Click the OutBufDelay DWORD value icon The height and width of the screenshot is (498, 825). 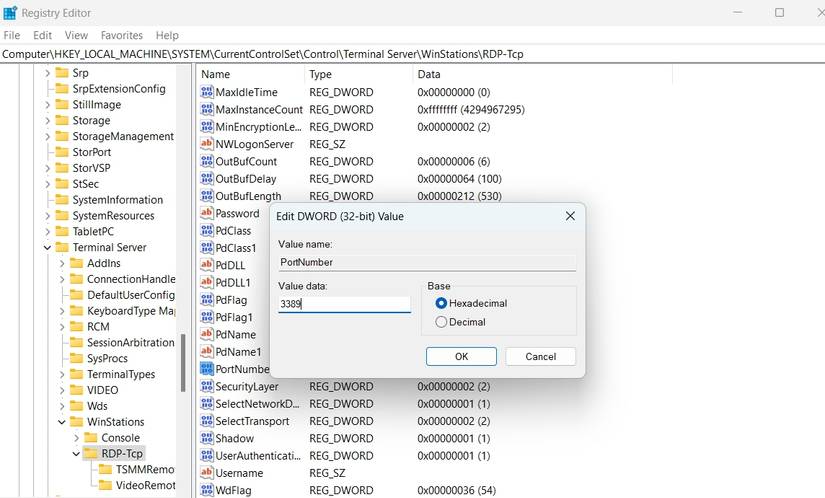click(x=207, y=179)
